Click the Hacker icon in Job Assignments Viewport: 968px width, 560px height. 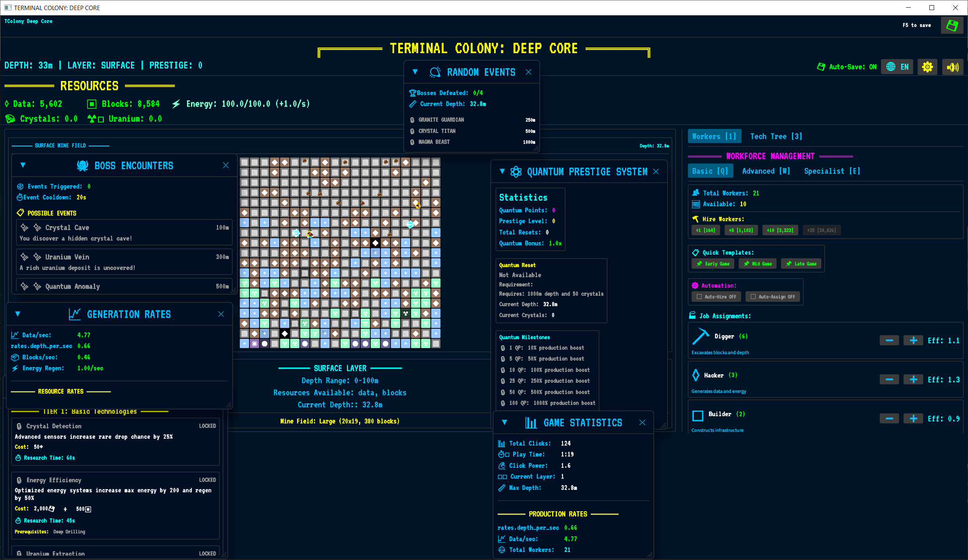click(x=697, y=375)
